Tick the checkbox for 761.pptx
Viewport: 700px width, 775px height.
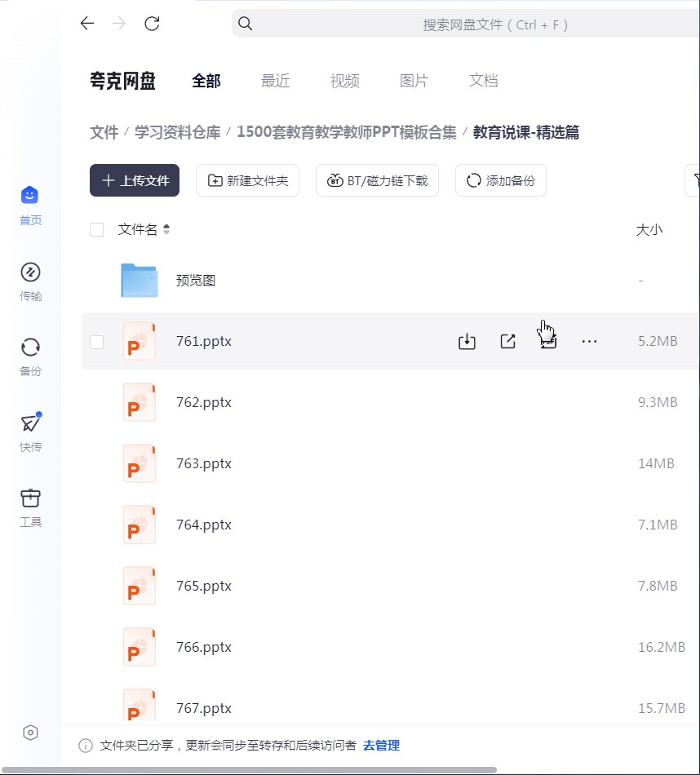(97, 342)
